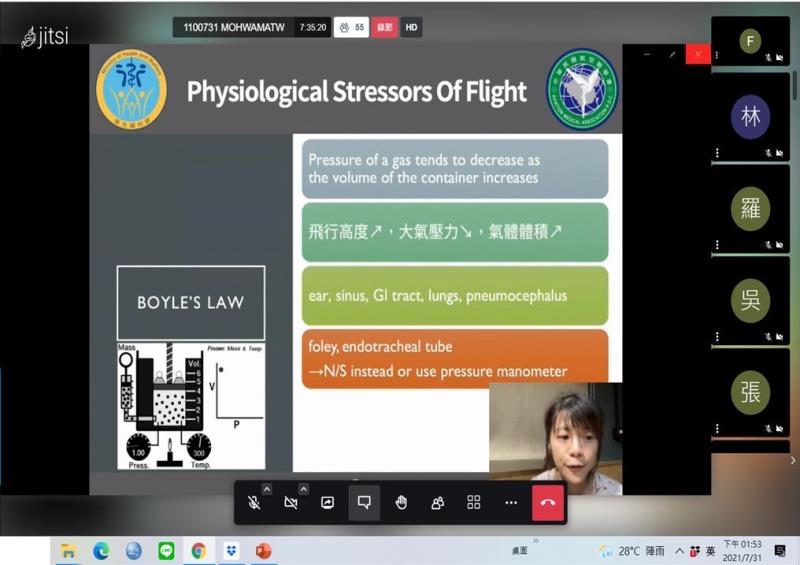Open the options menu on 羅's tile
This screenshot has height=565, width=800.
[717, 246]
